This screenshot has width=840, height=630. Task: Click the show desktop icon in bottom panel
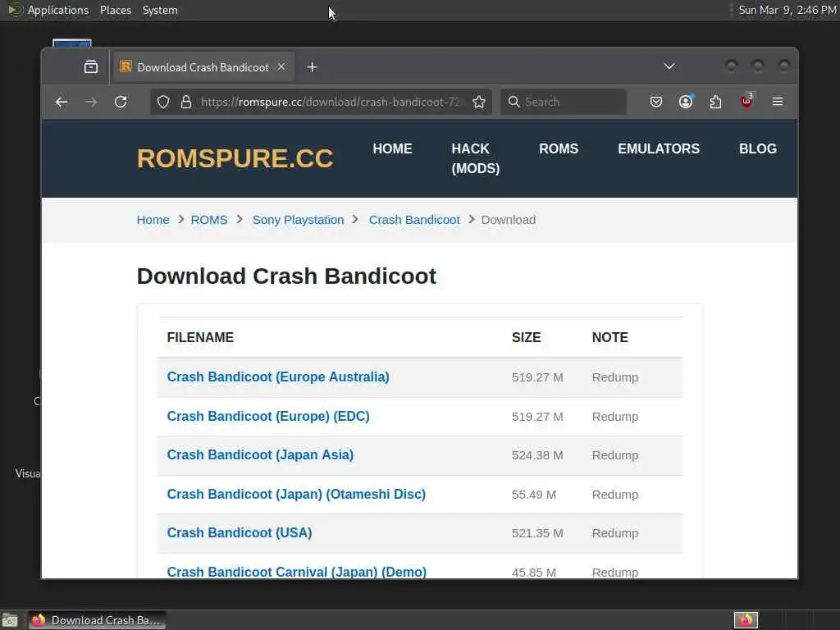pyautogui.click(x=10, y=620)
